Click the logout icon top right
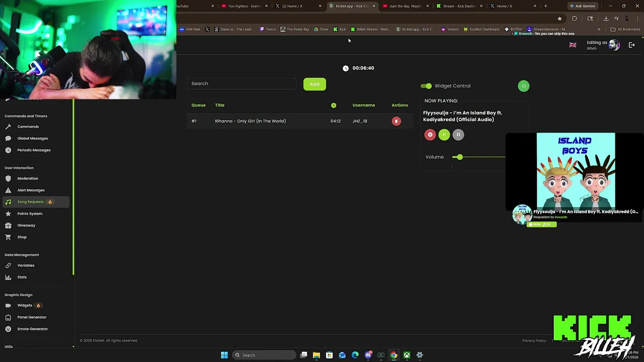The image size is (644, 362). click(632, 45)
